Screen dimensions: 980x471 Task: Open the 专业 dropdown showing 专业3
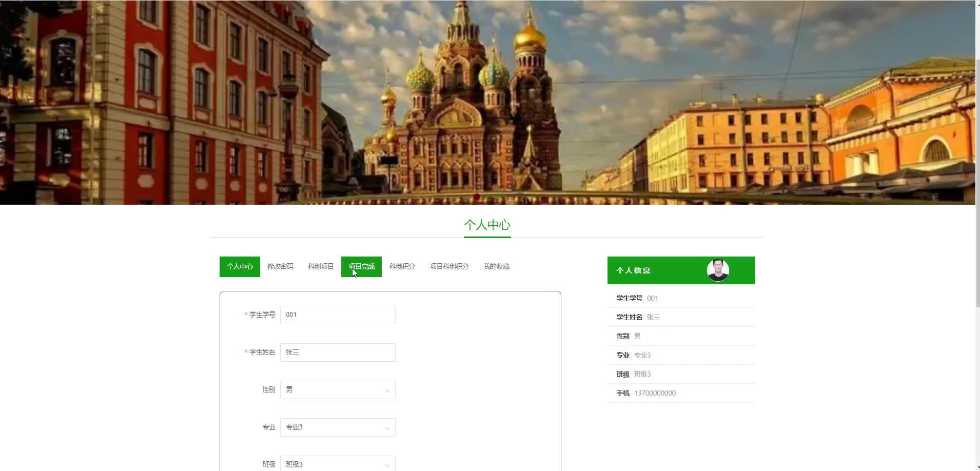(x=338, y=427)
